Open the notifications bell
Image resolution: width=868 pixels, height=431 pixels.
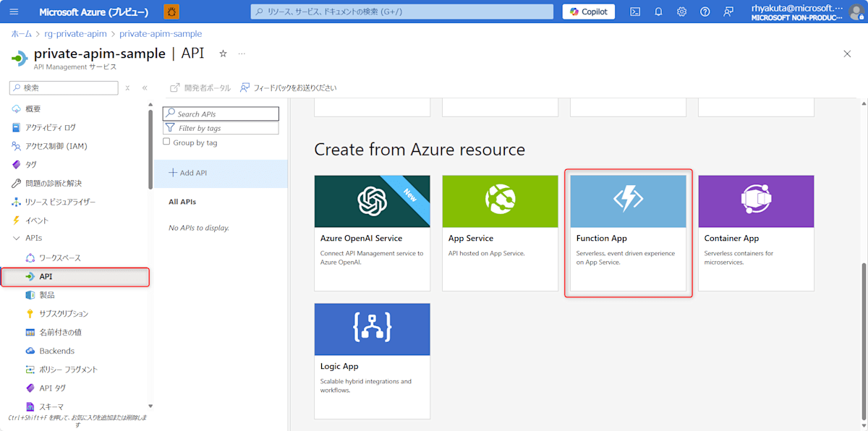pyautogui.click(x=658, y=12)
